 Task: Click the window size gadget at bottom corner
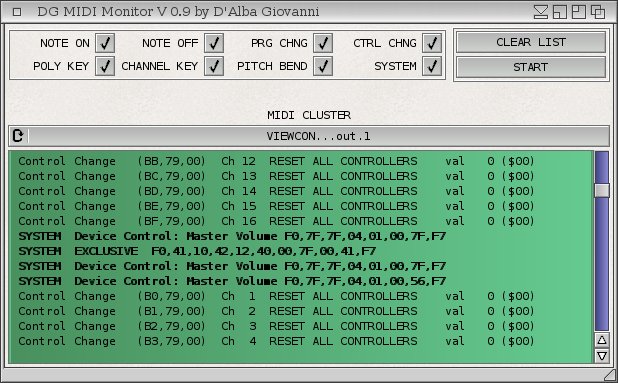pyautogui.click(x=610, y=375)
